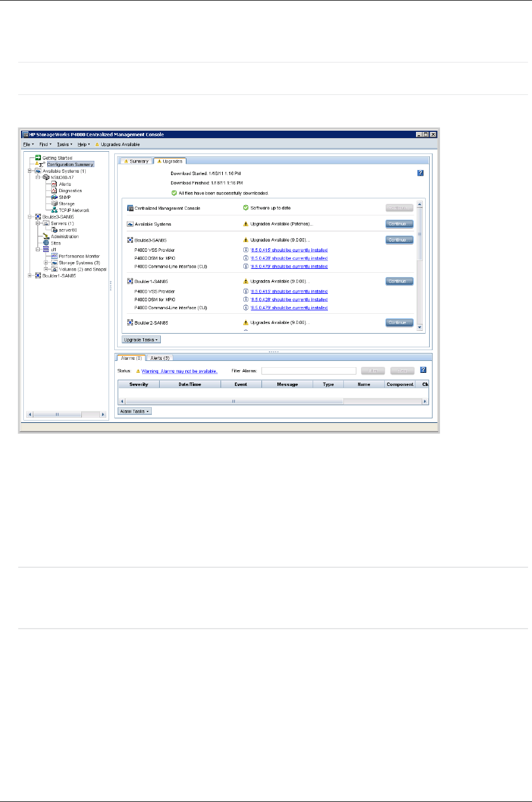Click Filter Alarms input field

309,371
